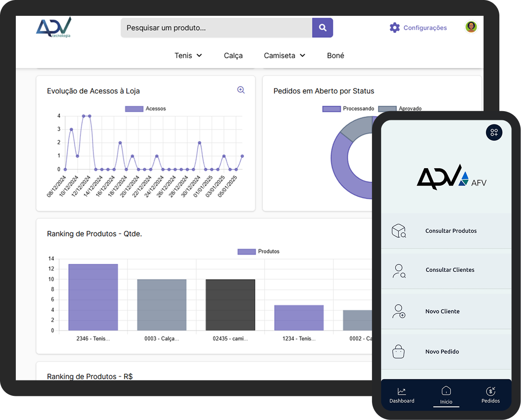Open the Calça category
521x420 pixels.
click(233, 55)
